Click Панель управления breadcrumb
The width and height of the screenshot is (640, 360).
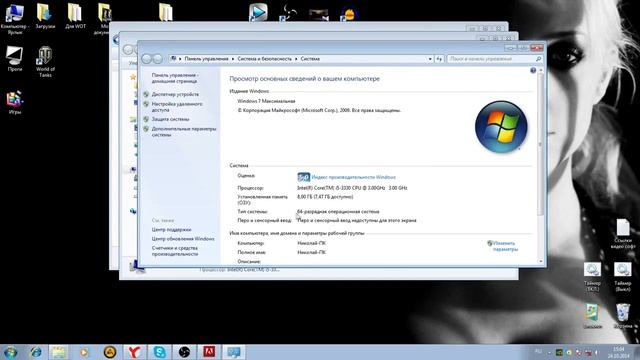[207, 59]
